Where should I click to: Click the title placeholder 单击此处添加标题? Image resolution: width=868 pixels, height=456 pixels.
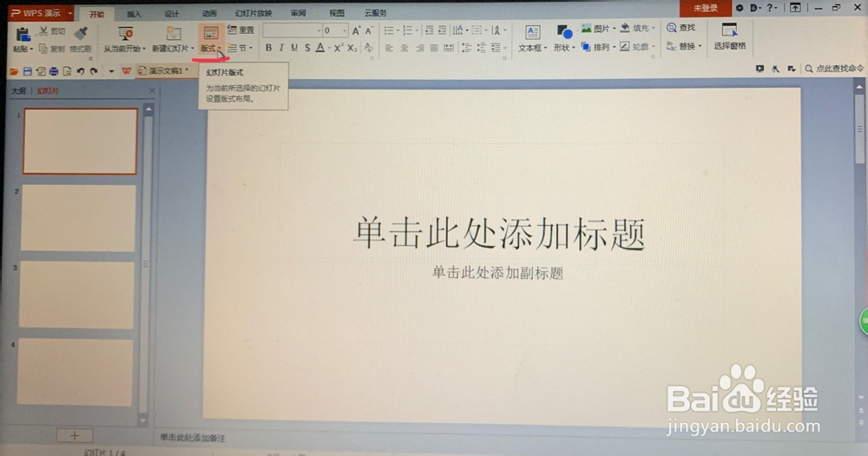pyautogui.click(x=499, y=234)
